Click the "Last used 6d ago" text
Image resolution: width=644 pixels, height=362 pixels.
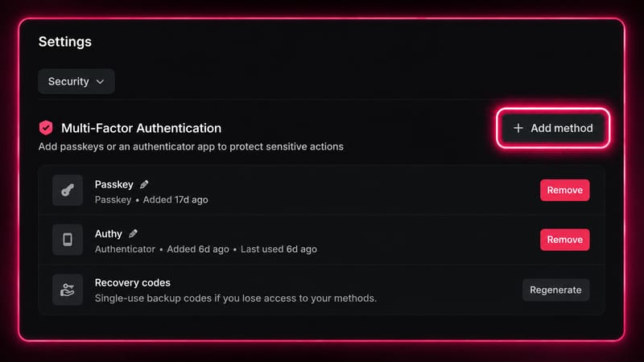(279, 249)
